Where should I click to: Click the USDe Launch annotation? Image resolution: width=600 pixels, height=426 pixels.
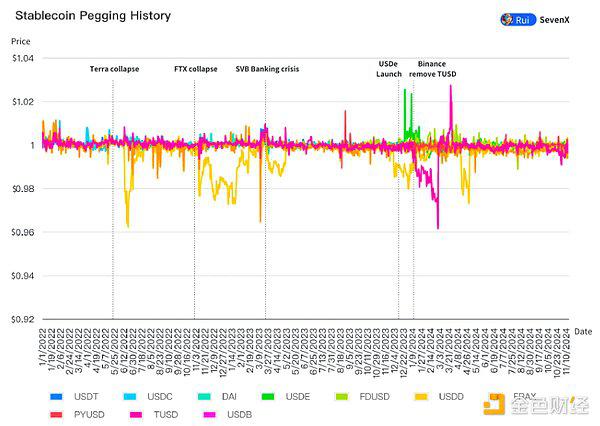389,69
